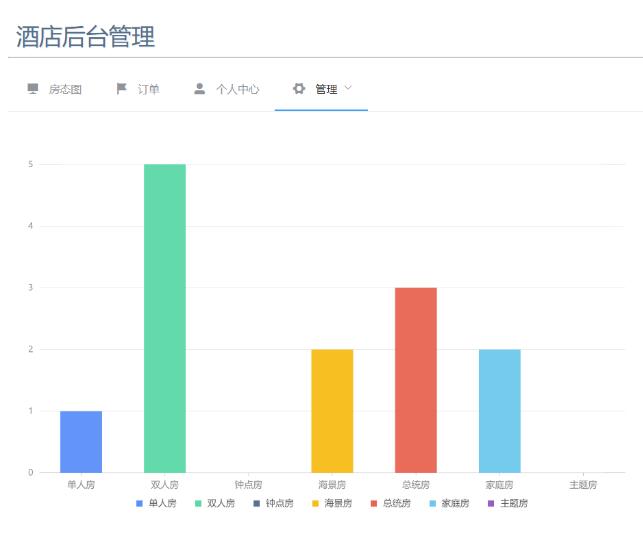Click the 家庭房 legend label
The image size is (643, 543).
click(456, 503)
